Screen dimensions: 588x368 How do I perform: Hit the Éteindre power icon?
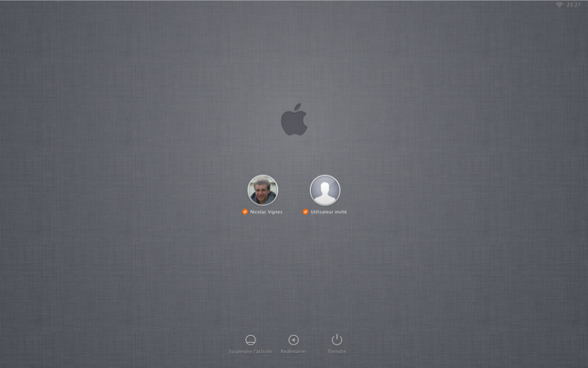(337, 339)
